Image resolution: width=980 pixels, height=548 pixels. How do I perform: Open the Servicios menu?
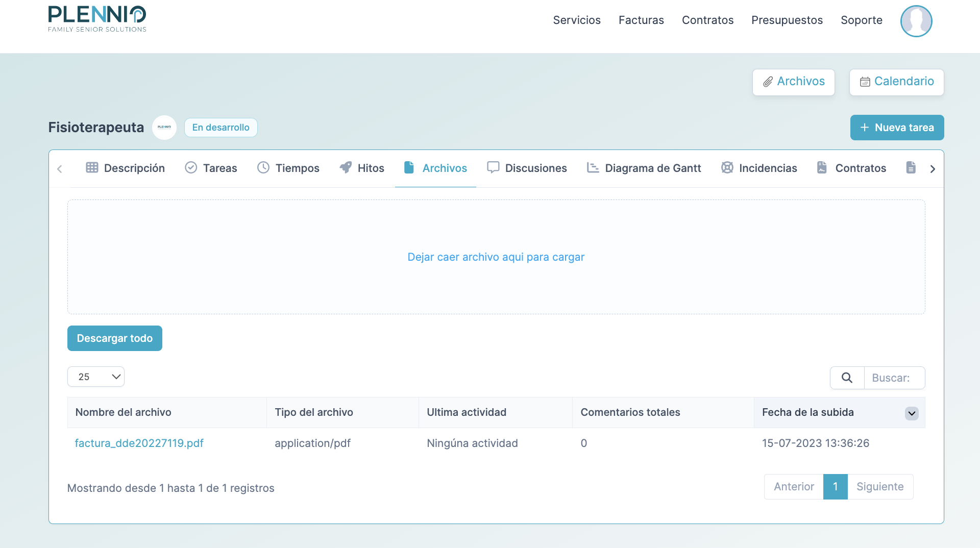[x=577, y=20]
